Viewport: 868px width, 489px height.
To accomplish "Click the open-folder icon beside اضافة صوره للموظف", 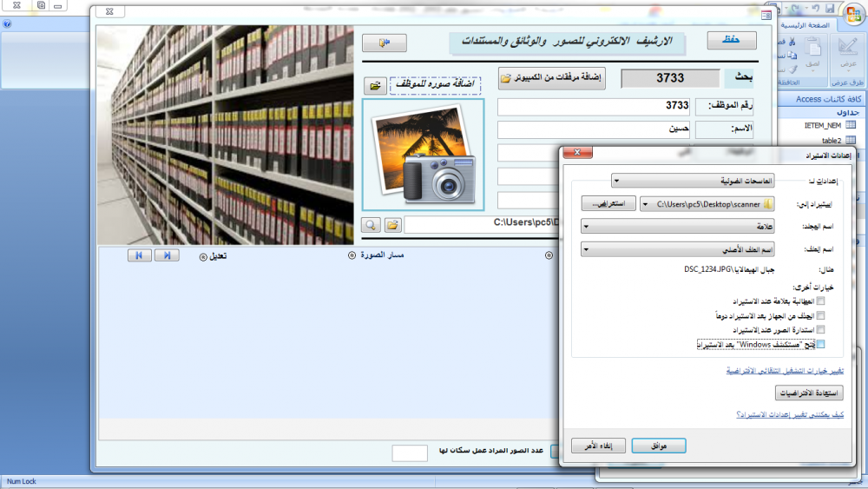I will point(375,86).
